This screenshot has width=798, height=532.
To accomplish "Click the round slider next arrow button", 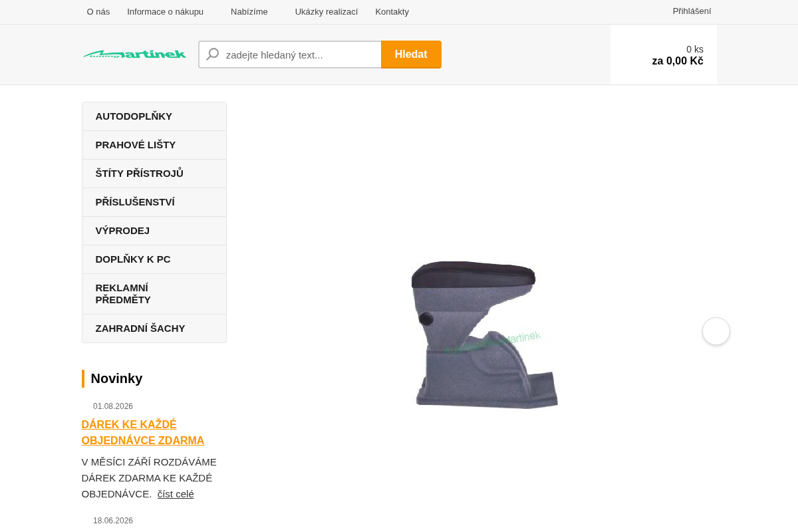I will click(x=716, y=331).
